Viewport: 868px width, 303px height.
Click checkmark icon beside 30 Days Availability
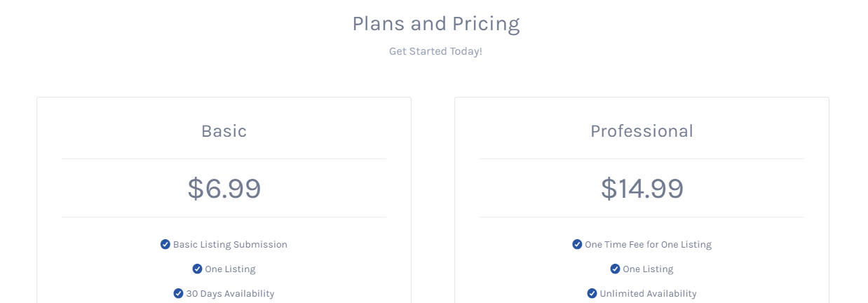(x=179, y=293)
